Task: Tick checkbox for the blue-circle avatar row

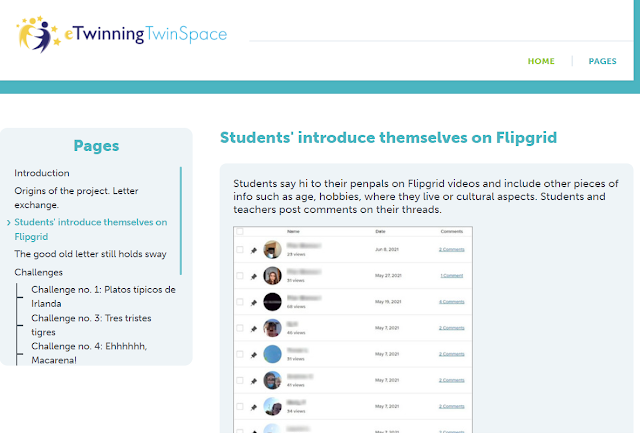Action: click(240, 354)
